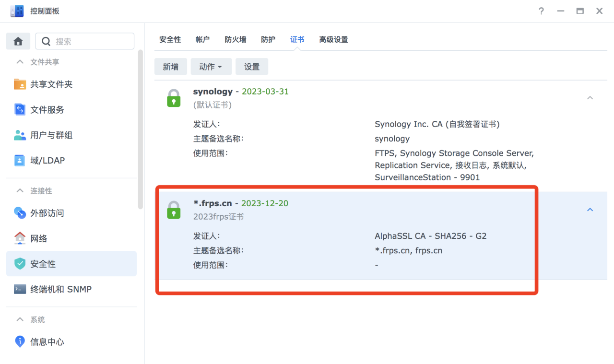The image size is (614, 364).
Task: Collapse the 文件共享 sidebar section
Action: [20, 62]
